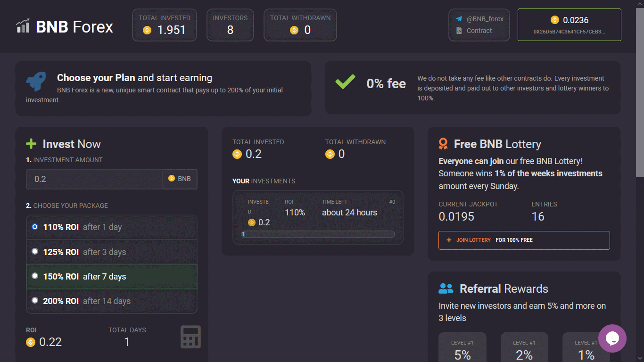Click the Telegram icon beside @BNB_forex
This screenshot has width=644, height=362.
[459, 19]
